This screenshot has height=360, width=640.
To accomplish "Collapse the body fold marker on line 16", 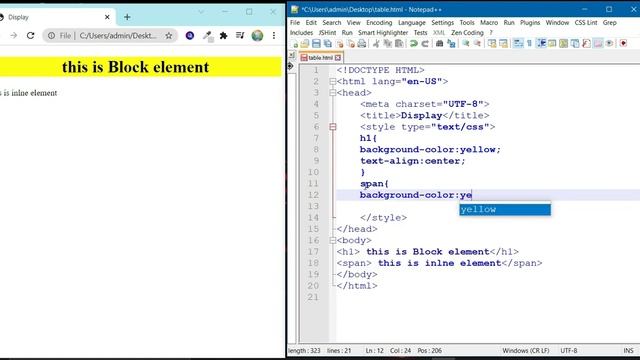I will [x=333, y=240].
